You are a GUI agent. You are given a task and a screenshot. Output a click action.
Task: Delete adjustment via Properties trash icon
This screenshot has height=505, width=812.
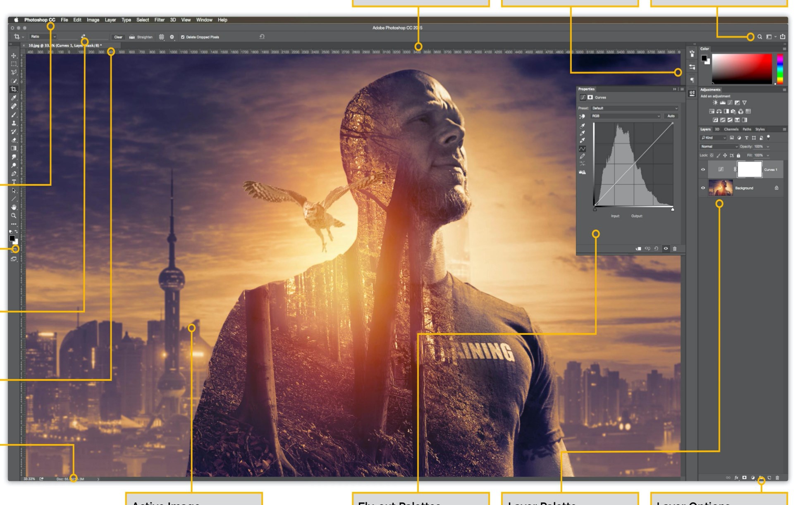point(675,249)
